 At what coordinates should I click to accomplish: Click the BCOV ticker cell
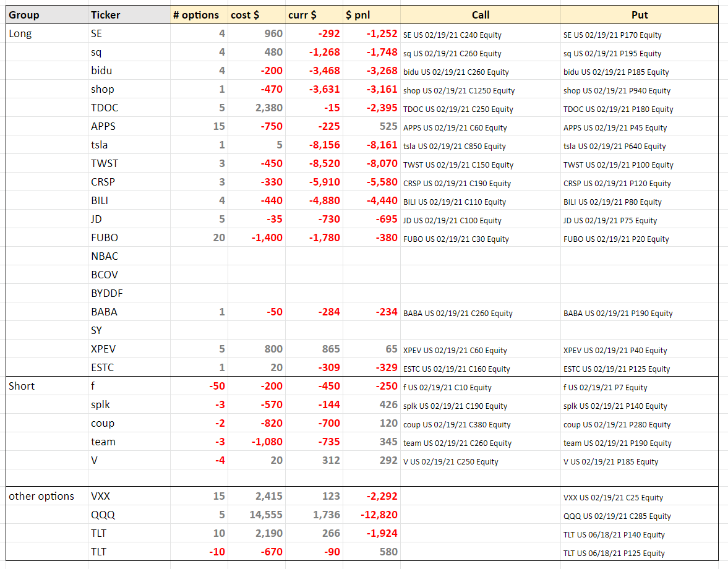129,275
